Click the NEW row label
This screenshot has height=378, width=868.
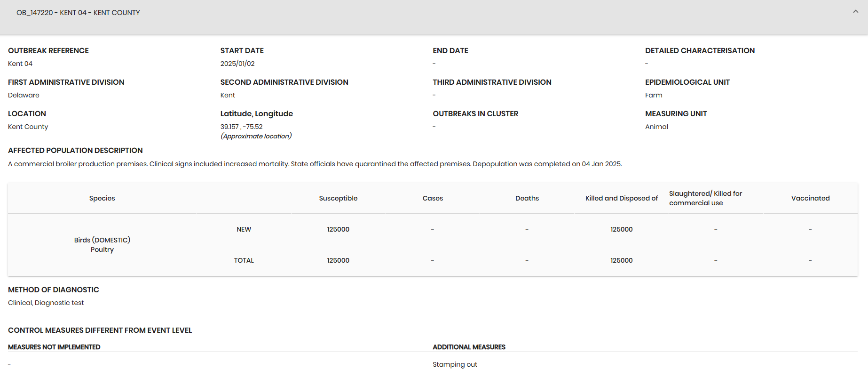click(x=244, y=229)
